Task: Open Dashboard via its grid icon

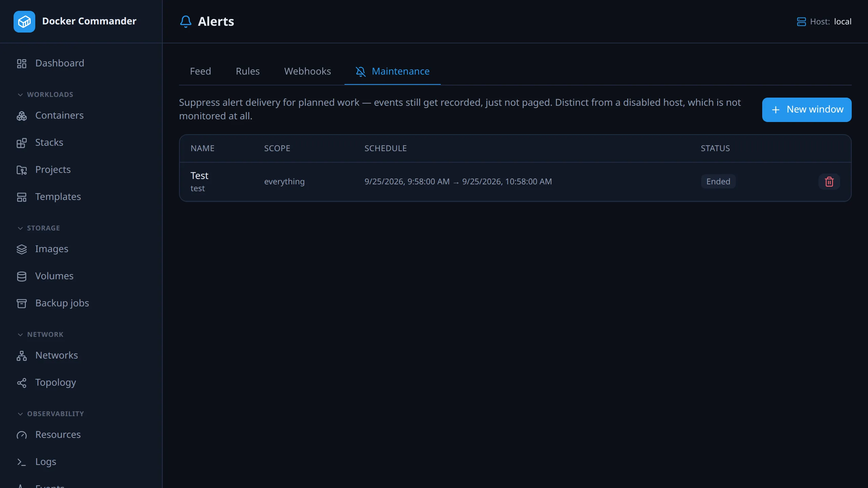Action: [22, 63]
